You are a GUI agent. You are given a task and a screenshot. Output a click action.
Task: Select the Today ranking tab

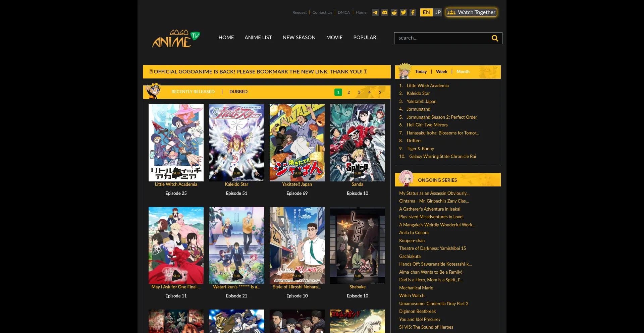421,72
